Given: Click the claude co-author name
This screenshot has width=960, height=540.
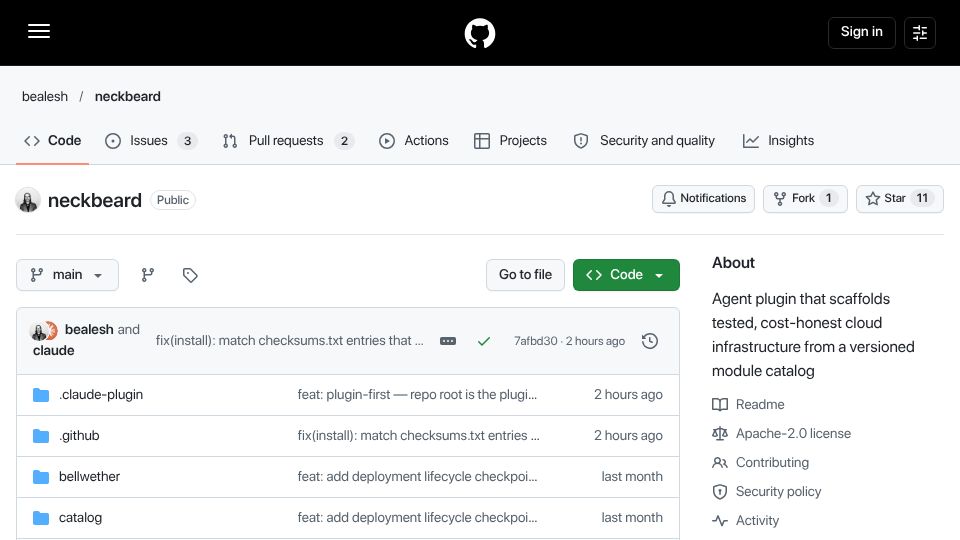Looking at the screenshot, I should click(x=53, y=350).
